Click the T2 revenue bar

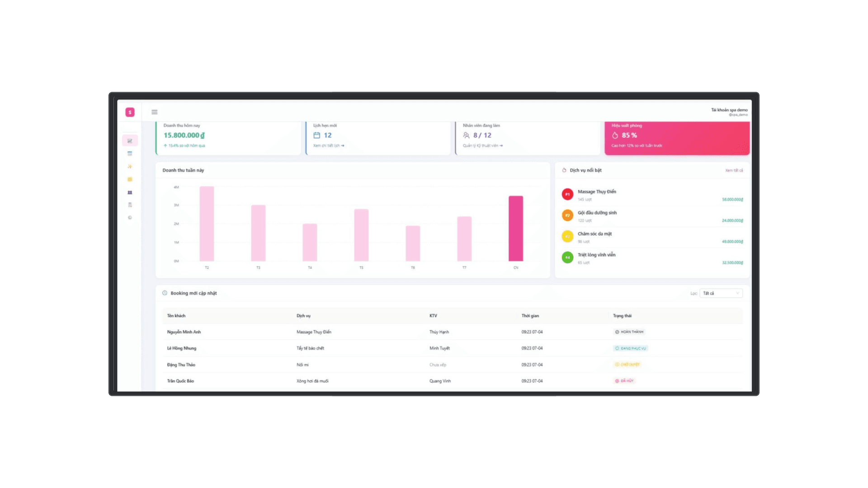tap(207, 224)
